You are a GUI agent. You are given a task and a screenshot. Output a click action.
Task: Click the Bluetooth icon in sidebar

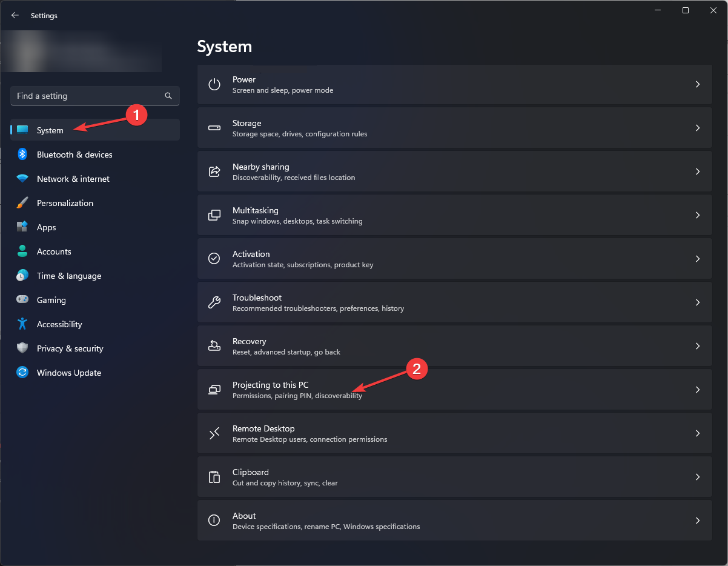click(22, 155)
